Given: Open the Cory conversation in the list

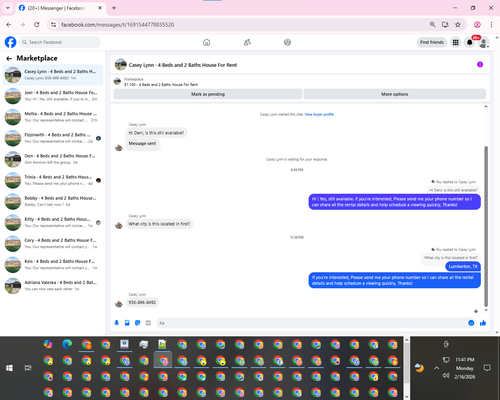Looking at the screenshot, I should click(x=53, y=243).
